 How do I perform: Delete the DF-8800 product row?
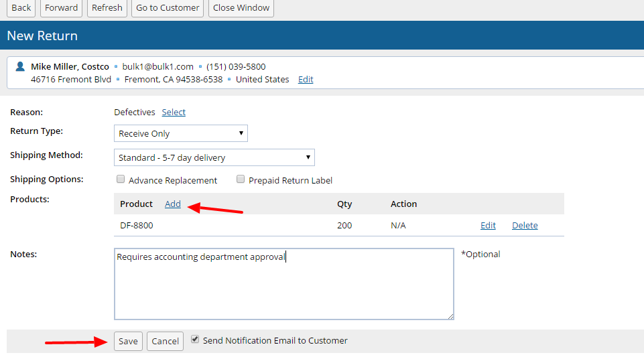point(525,226)
